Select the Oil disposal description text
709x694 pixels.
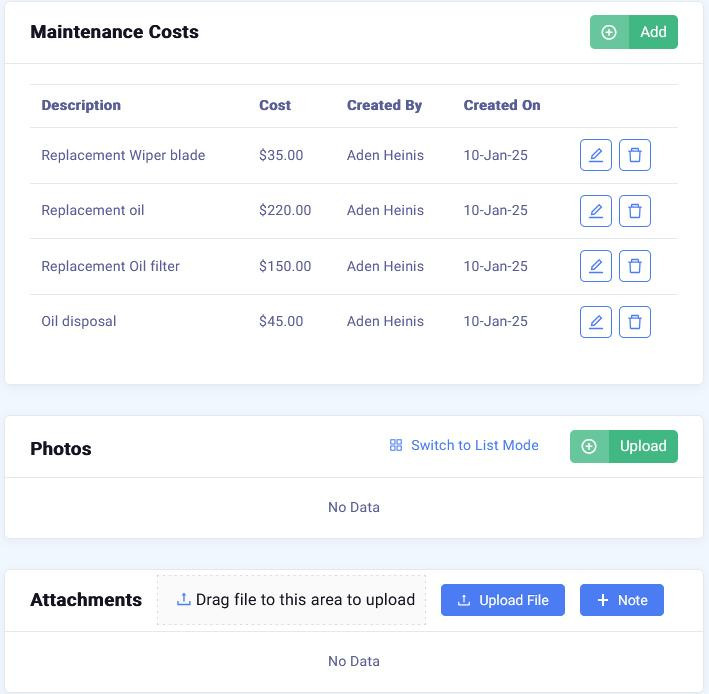coord(79,322)
